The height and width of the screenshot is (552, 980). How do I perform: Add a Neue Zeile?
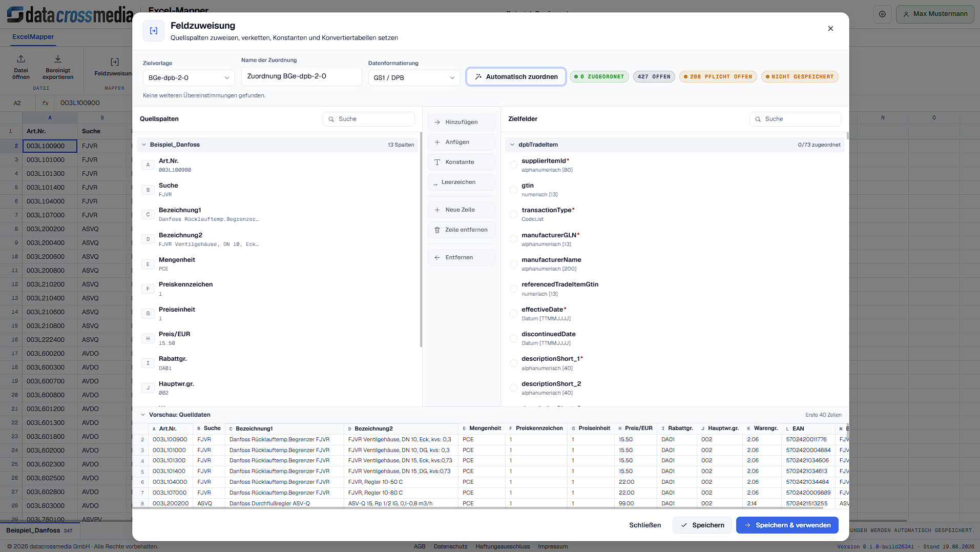pyautogui.click(x=461, y=210)
